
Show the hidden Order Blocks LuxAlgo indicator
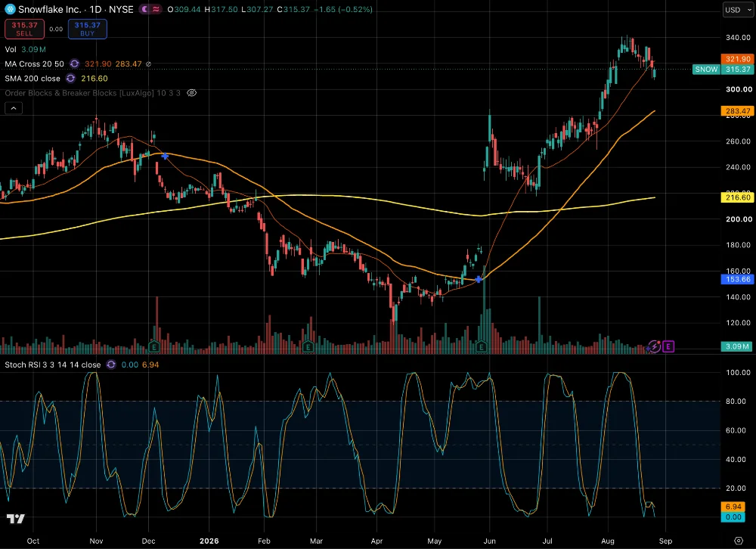click(x=191, y=92)
